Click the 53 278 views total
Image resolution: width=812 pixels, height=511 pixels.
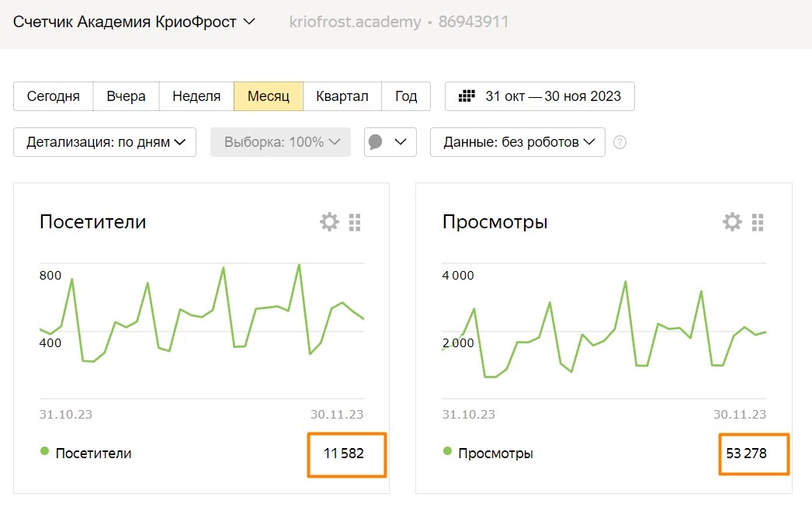(x=746, y=454)
